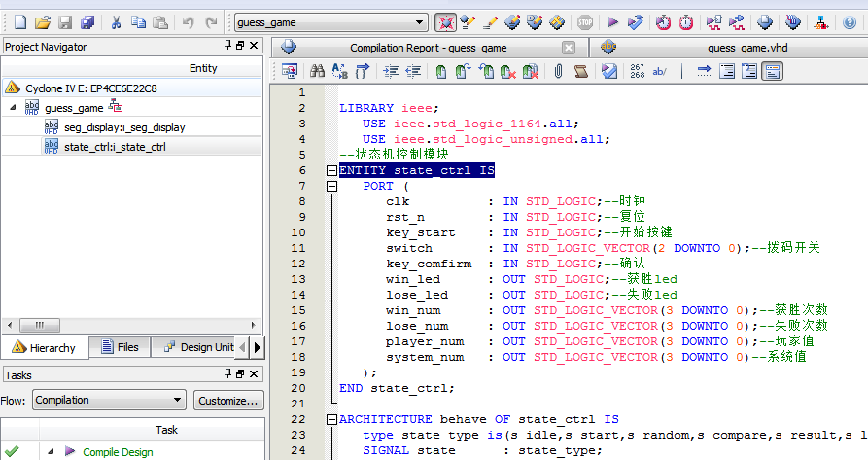Click the Replace A-to-B icon

click(339, 71)
